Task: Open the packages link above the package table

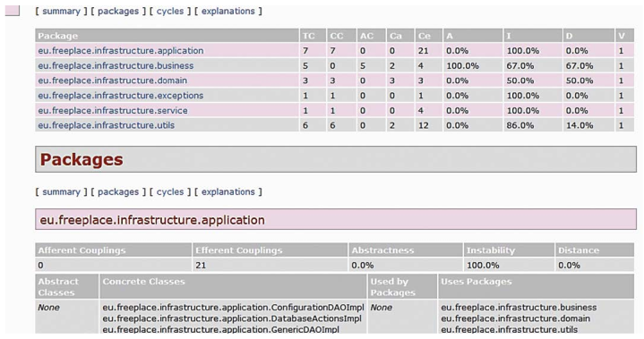Action: [x=118, y=11]
